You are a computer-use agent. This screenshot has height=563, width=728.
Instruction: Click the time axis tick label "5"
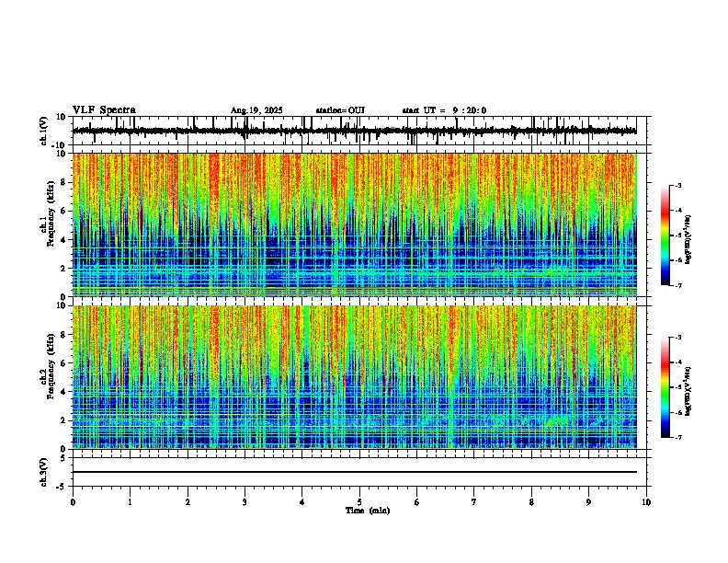[x=359, y=502]
